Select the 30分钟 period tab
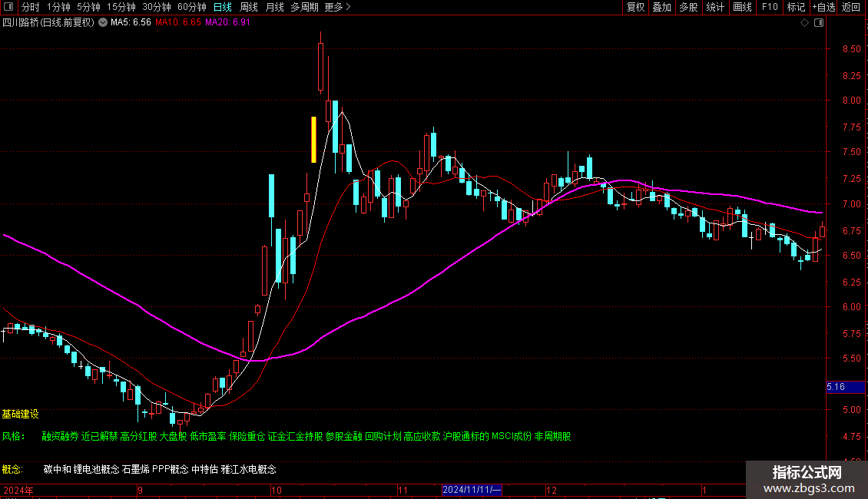Image resolution: width=868 pixels, height=499 pixels. point(156,7)
